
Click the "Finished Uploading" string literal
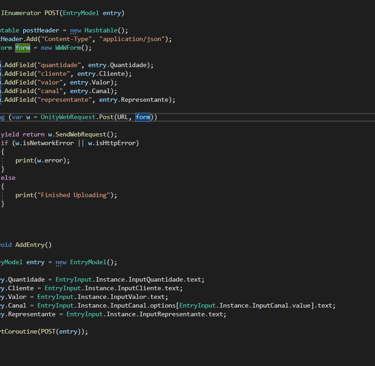point(74,195)
